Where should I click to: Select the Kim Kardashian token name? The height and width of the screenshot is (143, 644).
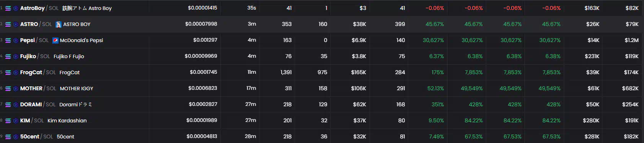coord(67,120)
